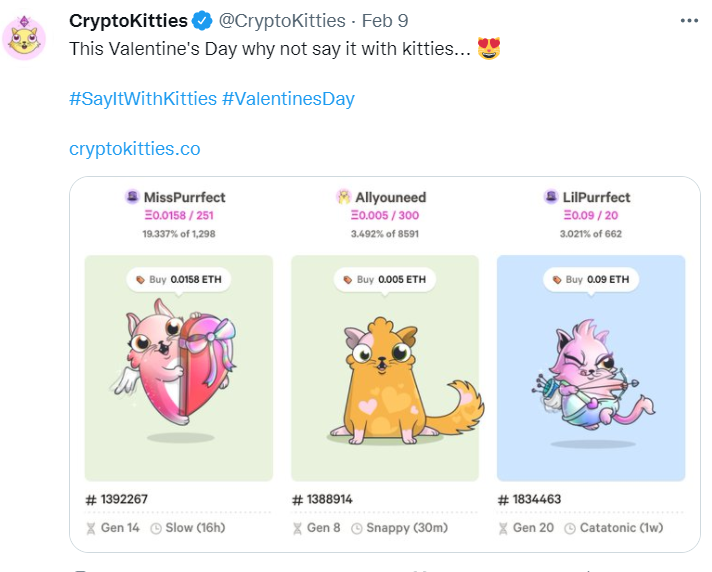Click the Buy 0.09 ETH tag

coord(591,280)
